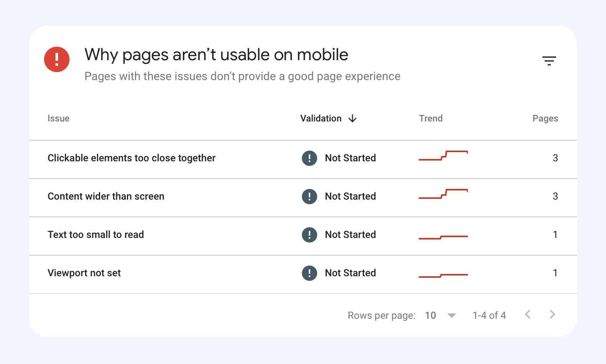Click status icon for Clickable elements row
Screen dimensions: 606x364
pos(309,158)
